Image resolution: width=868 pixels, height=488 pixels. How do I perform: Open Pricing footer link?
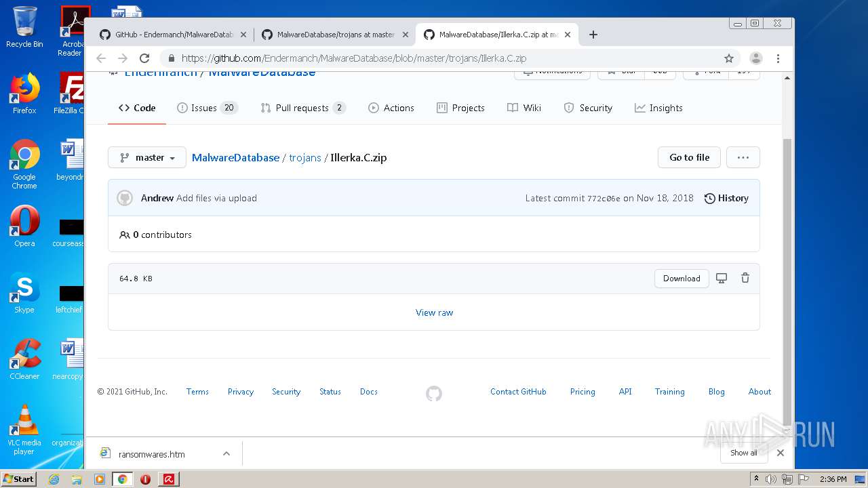(x=583, y=392)
